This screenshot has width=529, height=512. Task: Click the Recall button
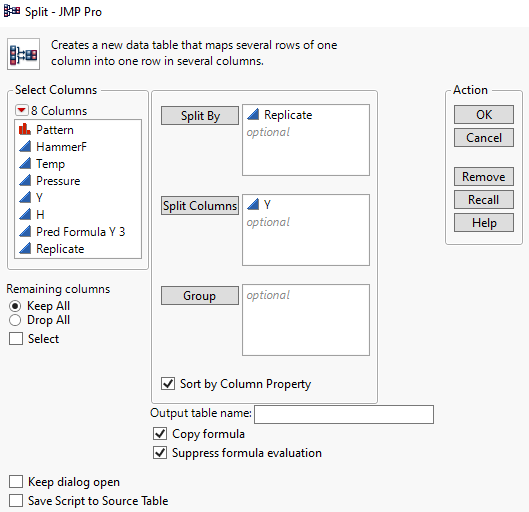(484, 200)
